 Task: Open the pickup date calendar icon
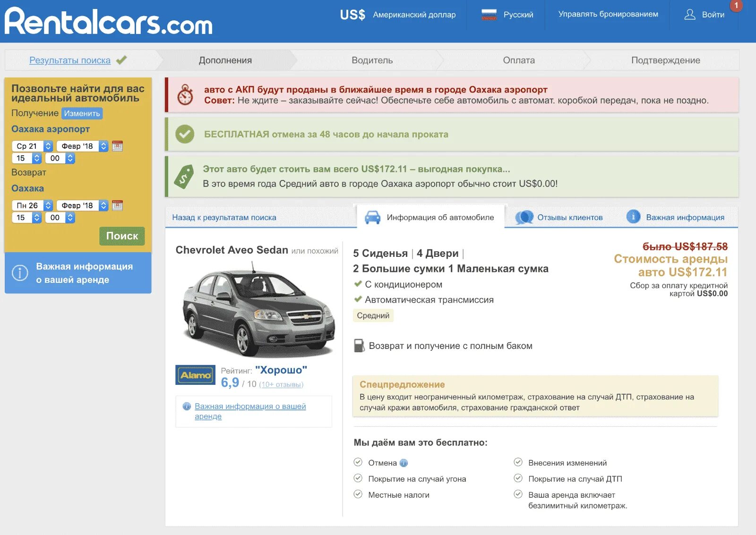point(118,146)
